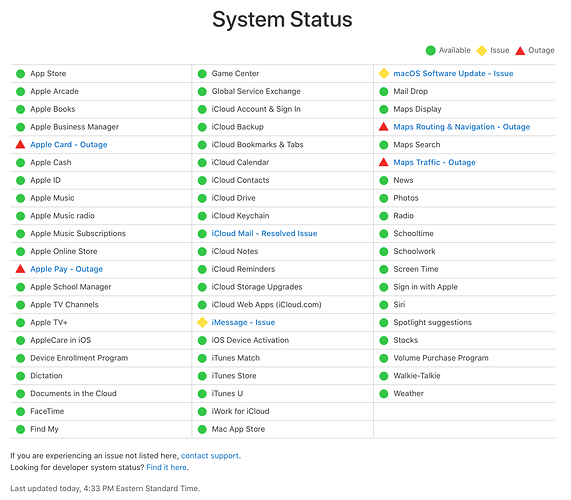
Task: Open the Apple Card - Outage details
Action: click(x=69, y=145)
